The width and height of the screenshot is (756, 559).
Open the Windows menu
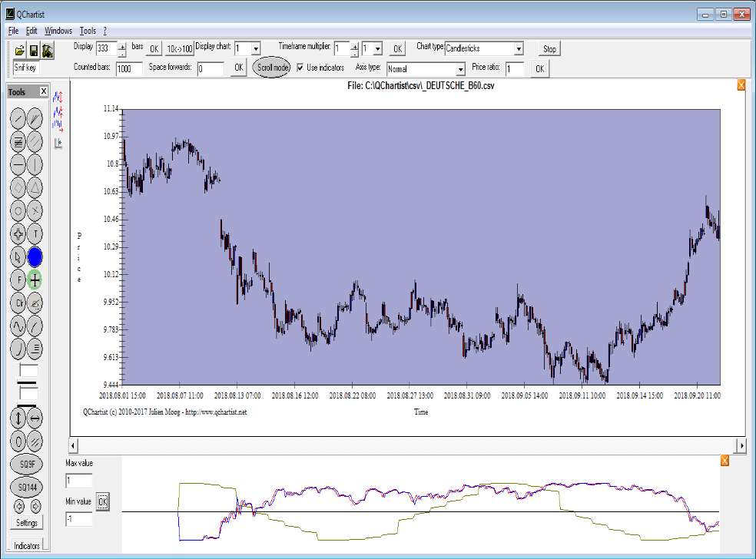pos(58,31)
